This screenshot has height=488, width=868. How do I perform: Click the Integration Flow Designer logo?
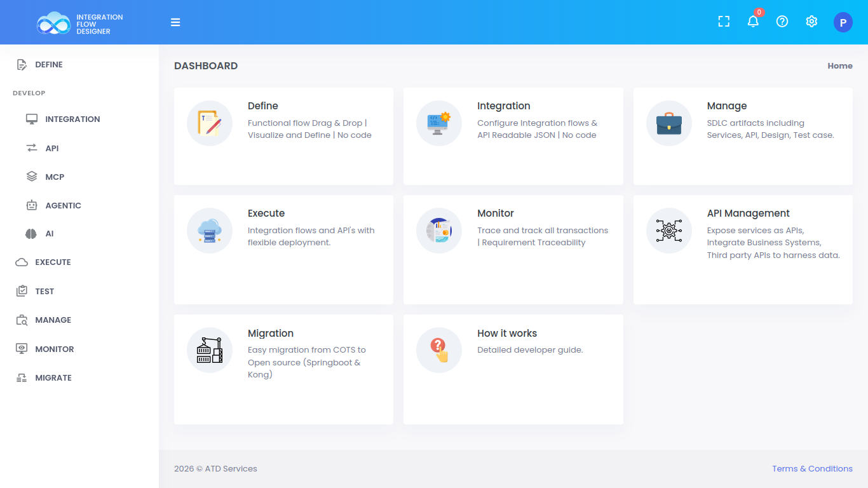click(x=79, y=23)
